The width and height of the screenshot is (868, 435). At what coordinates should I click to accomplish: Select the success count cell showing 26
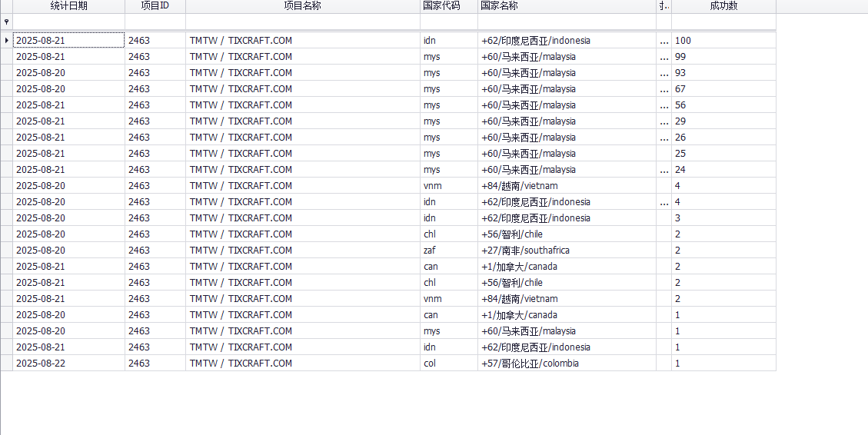point(723,137)
